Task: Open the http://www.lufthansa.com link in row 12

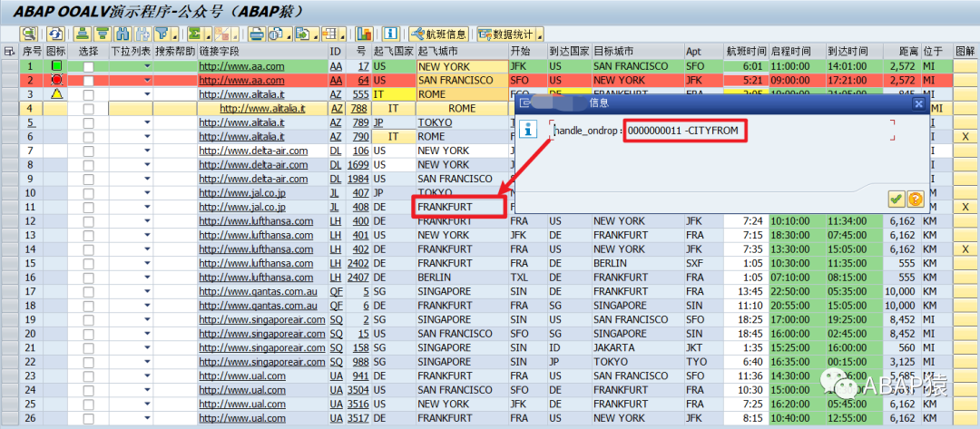Action: tap(256, 221)
